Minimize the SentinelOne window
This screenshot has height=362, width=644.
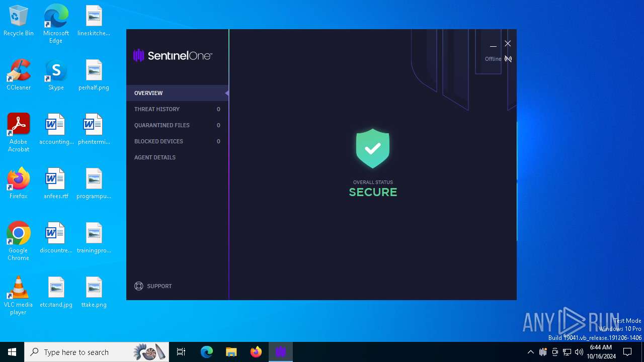tap(493, 44)
